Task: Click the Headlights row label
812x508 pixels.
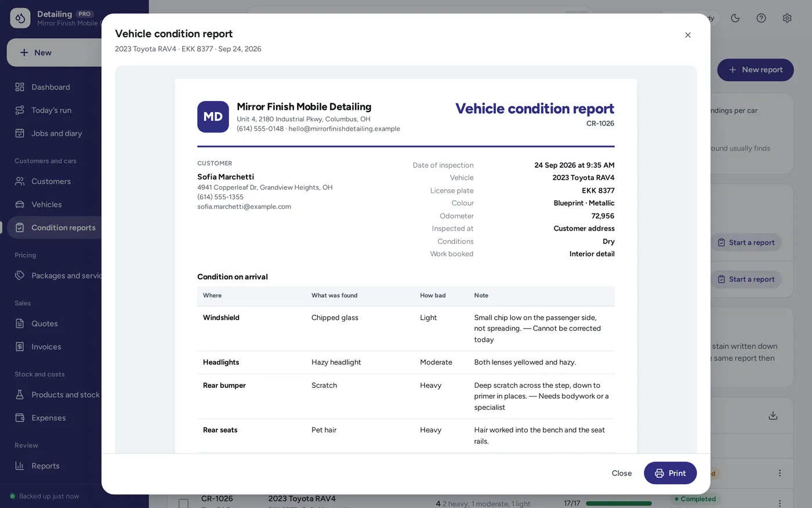Action: [221, 362]
